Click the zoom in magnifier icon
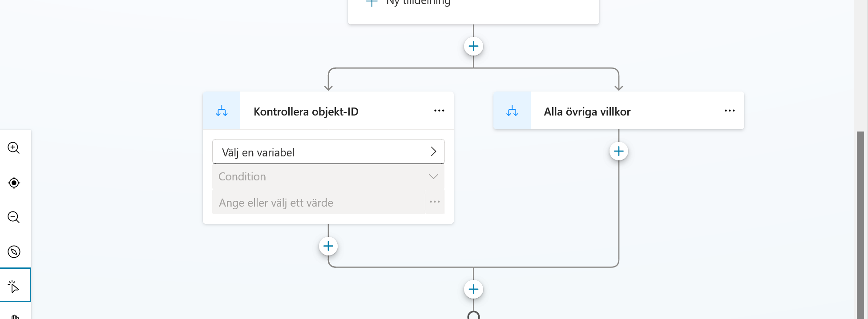 click(14, 148)
